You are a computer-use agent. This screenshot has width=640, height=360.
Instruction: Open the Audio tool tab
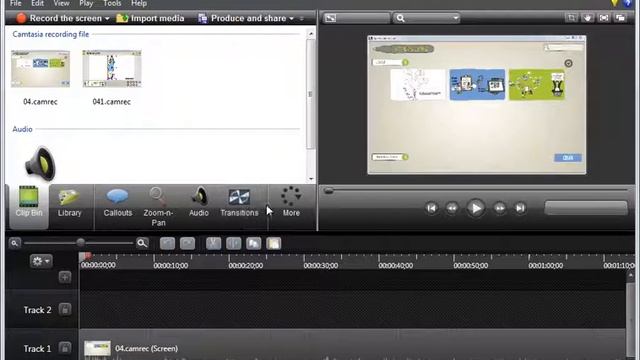[199, 202]
